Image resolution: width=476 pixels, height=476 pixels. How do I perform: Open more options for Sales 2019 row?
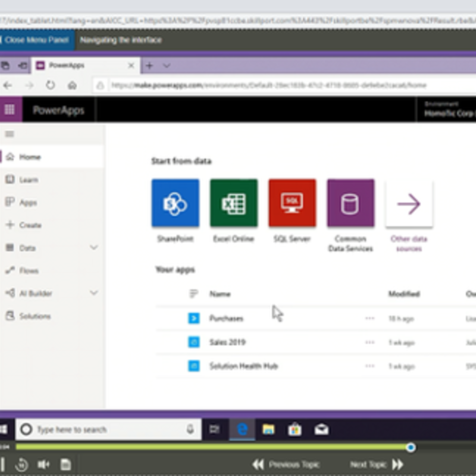point(369,342)
